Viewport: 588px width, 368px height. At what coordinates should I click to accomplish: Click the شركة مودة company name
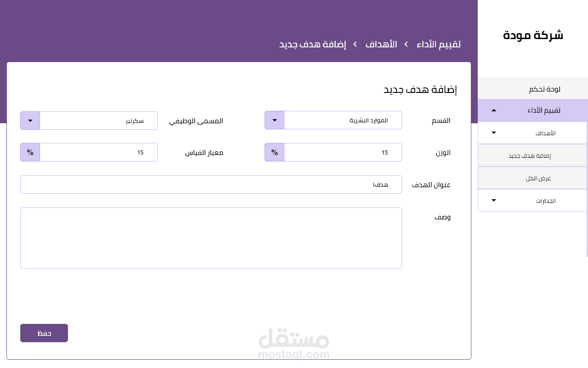(533, 35)
